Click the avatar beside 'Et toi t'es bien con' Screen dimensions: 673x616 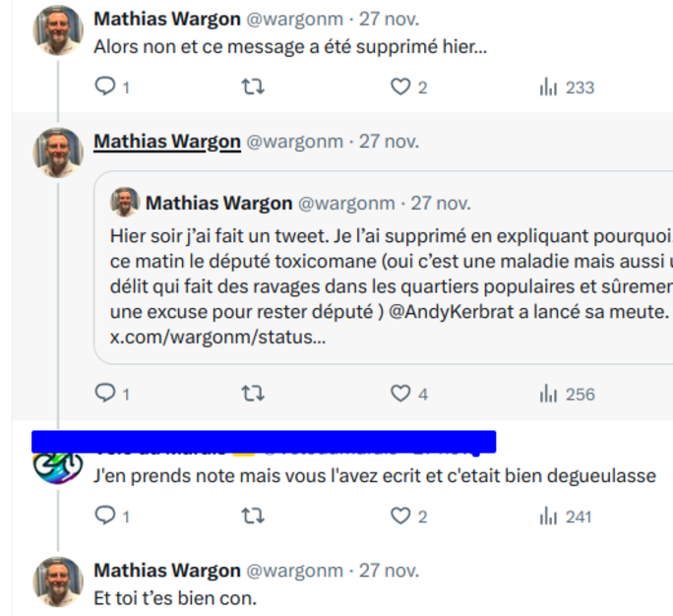(x=58, y=582)
